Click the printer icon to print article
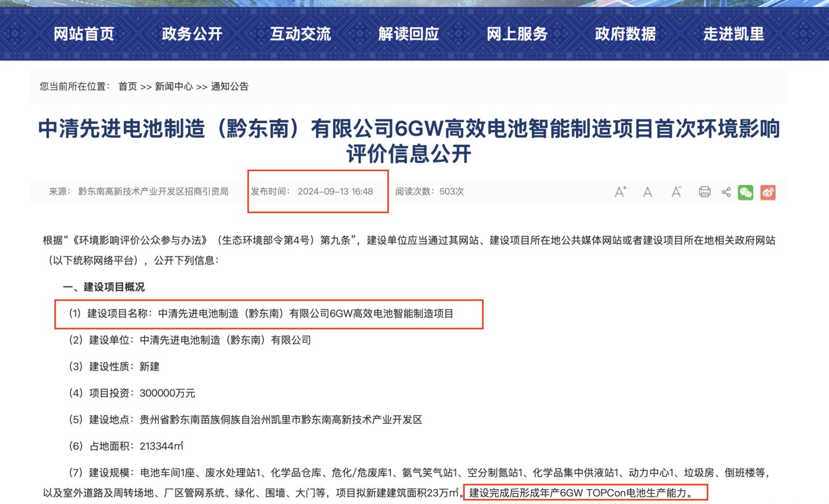 [704, 192]
